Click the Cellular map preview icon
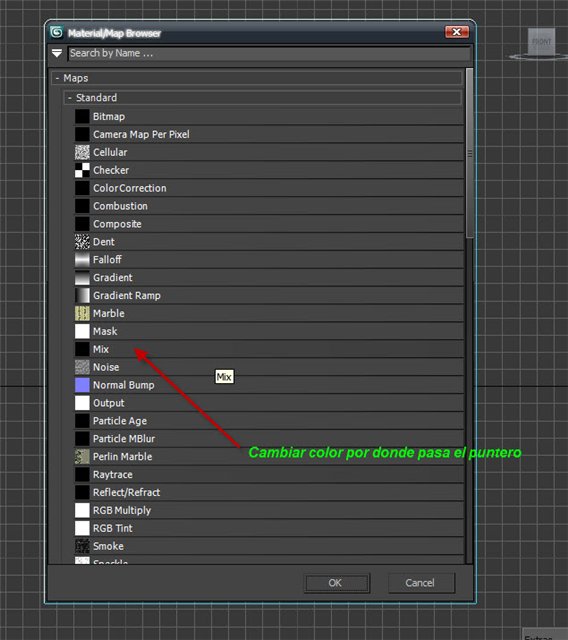568x640 pixels. (x=82, y=152)
